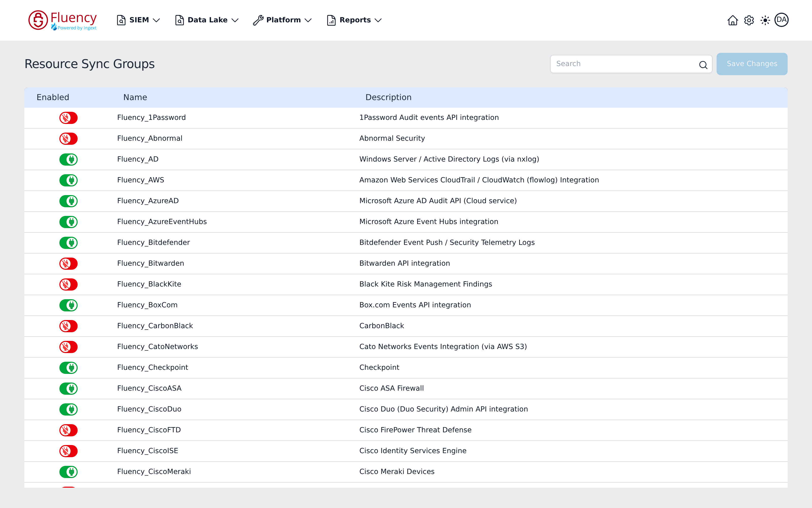This screenshot has width=812, height=508.
Task: Disable Fluency_CiscoASA toggle
Action: (69, 389)
